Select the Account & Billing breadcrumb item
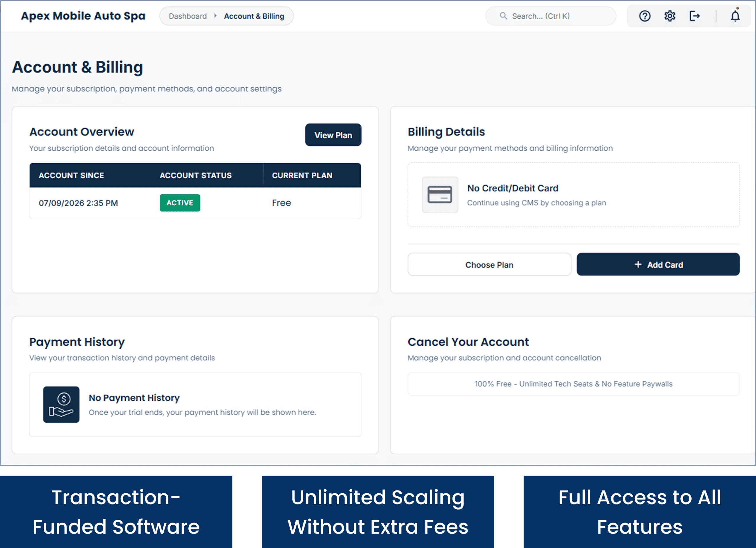756x548 pixels. (254, 16)
